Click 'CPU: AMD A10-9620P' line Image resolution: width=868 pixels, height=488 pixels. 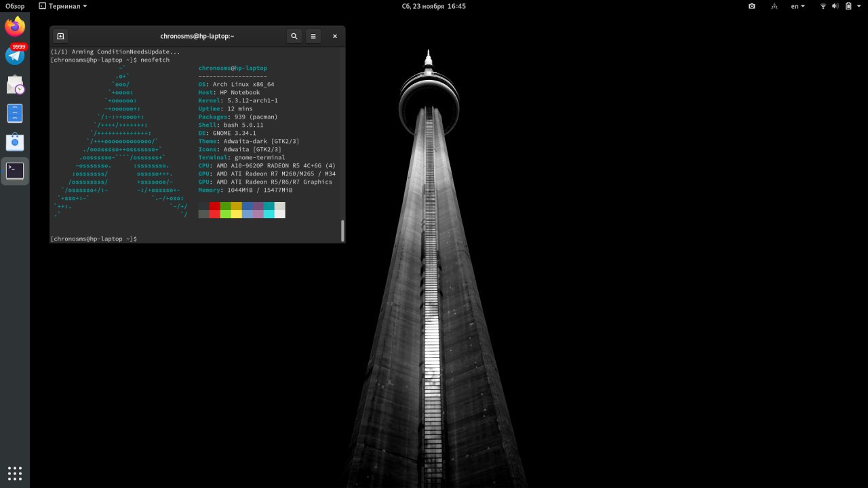267,165
